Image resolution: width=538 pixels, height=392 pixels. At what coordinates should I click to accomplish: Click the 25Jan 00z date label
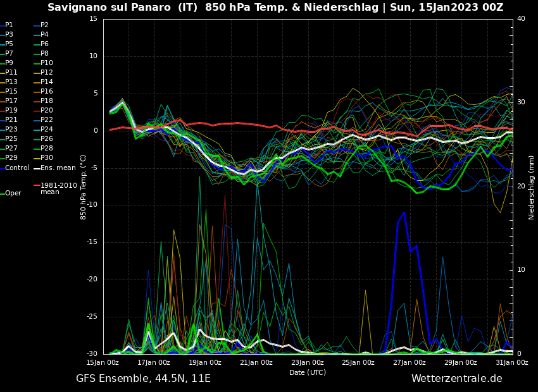pos(358,362)
